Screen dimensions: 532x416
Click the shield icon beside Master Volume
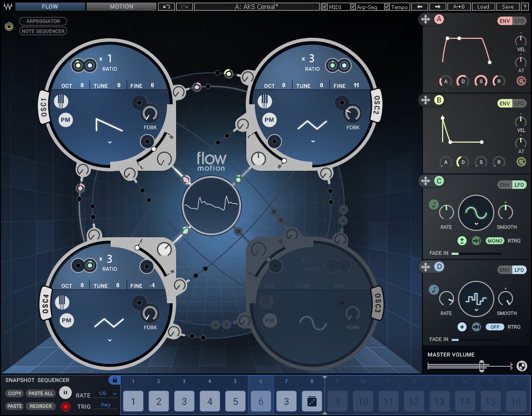[522, 366]
